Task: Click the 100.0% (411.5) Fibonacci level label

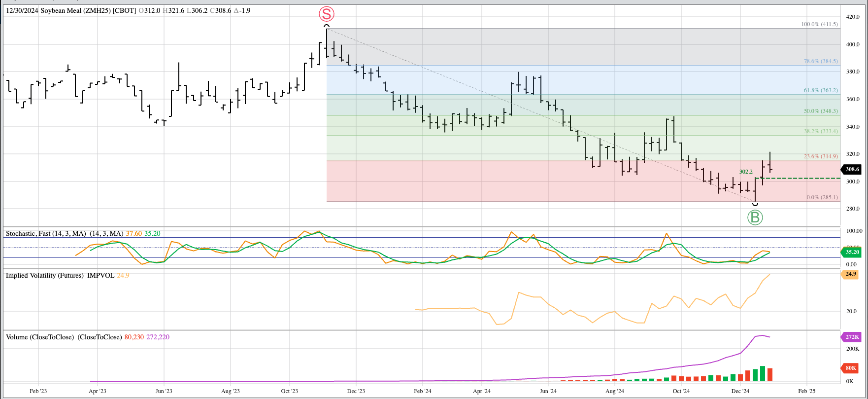Action: 819,24
